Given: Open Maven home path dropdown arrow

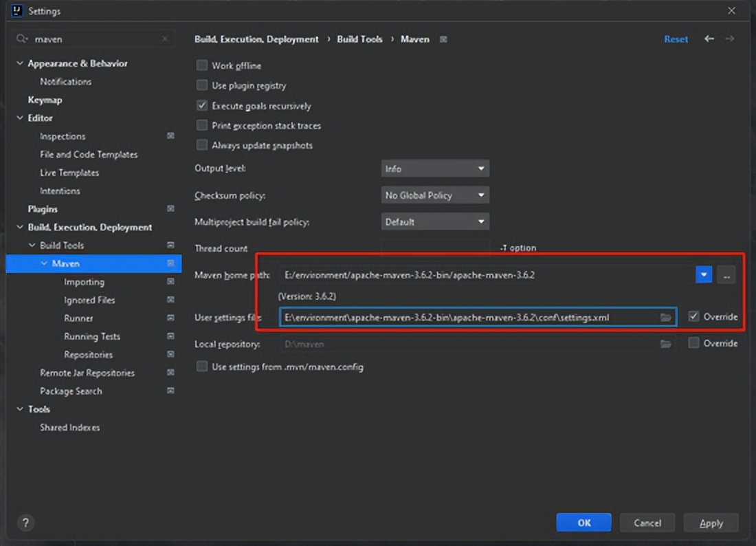Looking at the screenshot, I should [x=704, y=274].
